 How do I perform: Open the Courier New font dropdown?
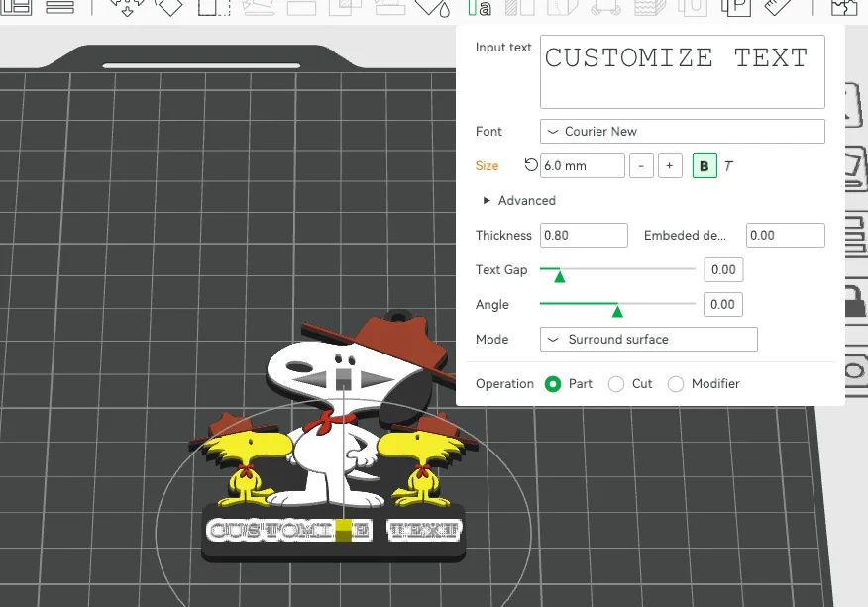pos(682,131)
